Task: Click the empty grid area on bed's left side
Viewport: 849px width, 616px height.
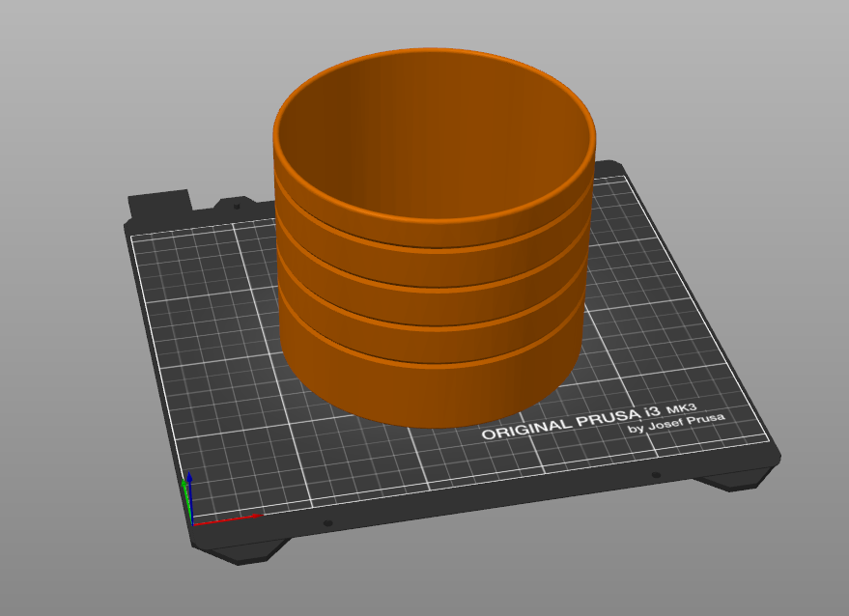Action: point(212,347)
